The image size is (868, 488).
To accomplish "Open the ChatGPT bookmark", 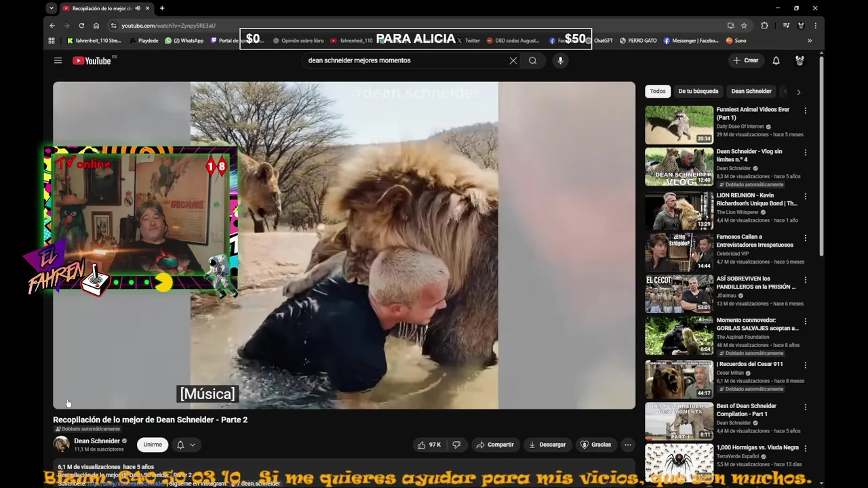I will pyautogui.click(x=599, y=41).
